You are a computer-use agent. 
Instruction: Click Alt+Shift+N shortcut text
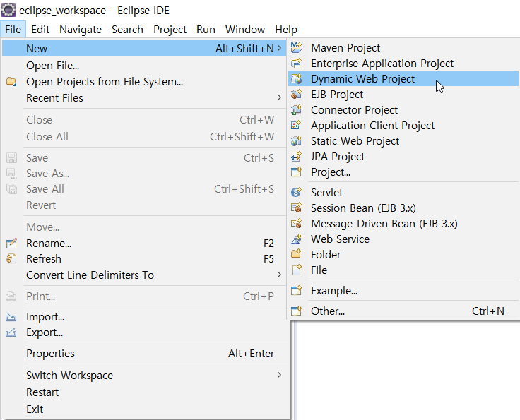click(244, 49)
